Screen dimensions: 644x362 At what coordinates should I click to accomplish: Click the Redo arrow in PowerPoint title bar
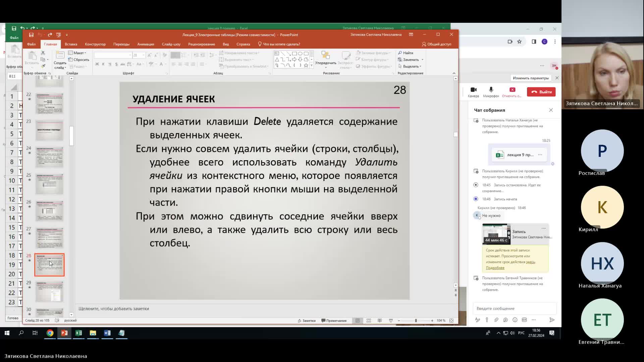click(x=50, y=35)
